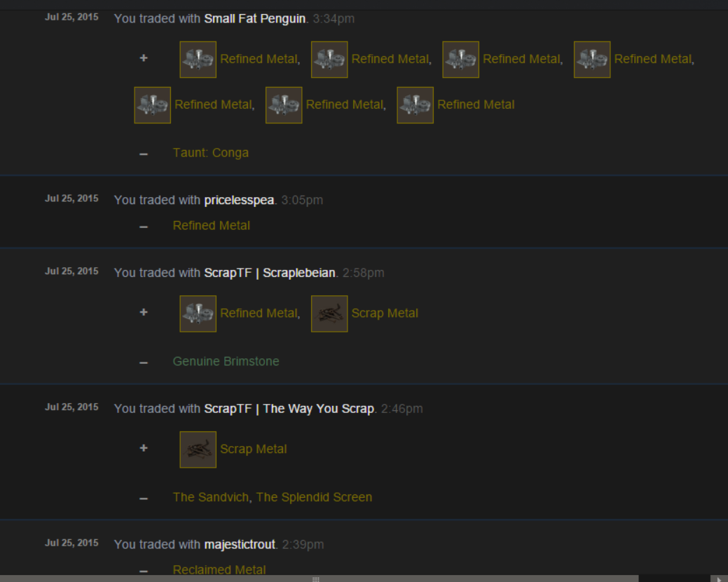Click the Taunt: Conga item link
Image resolution: width=728 pixels, height=582 pixels.
(211, 153)
